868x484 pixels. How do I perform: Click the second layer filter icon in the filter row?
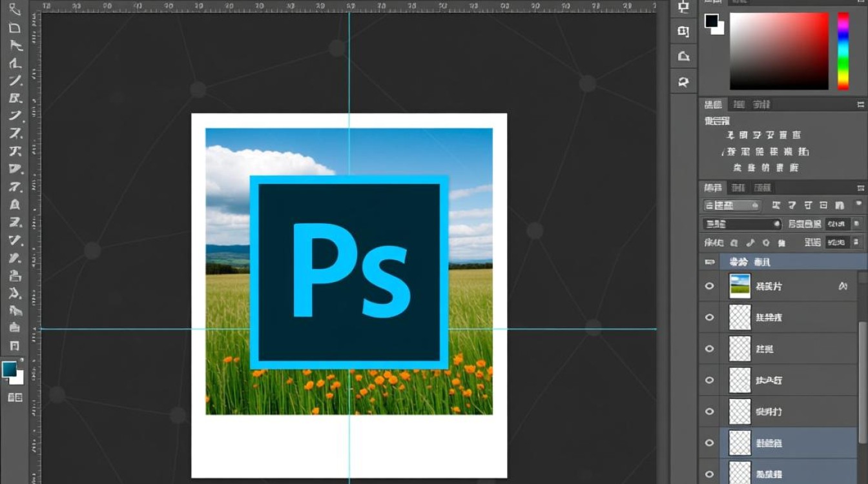tap(792, 205)
